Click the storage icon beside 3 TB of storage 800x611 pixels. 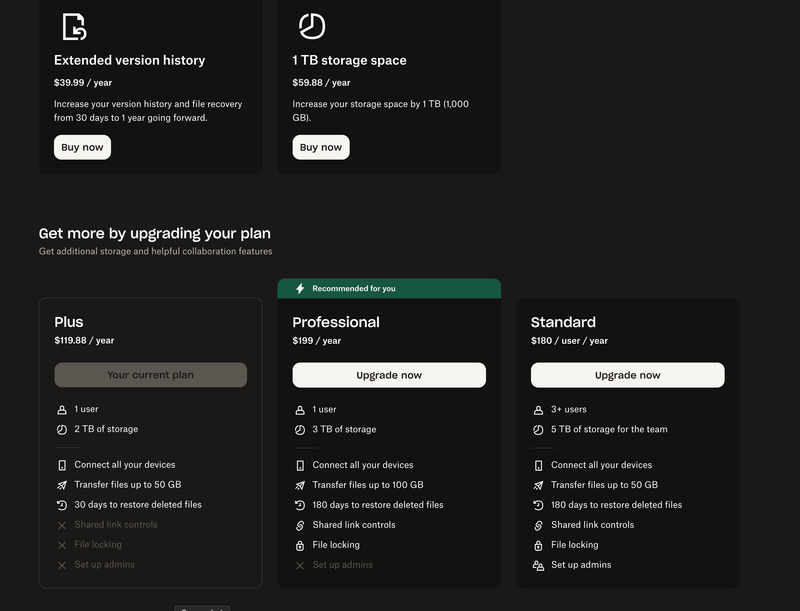[x=300, y=430]
